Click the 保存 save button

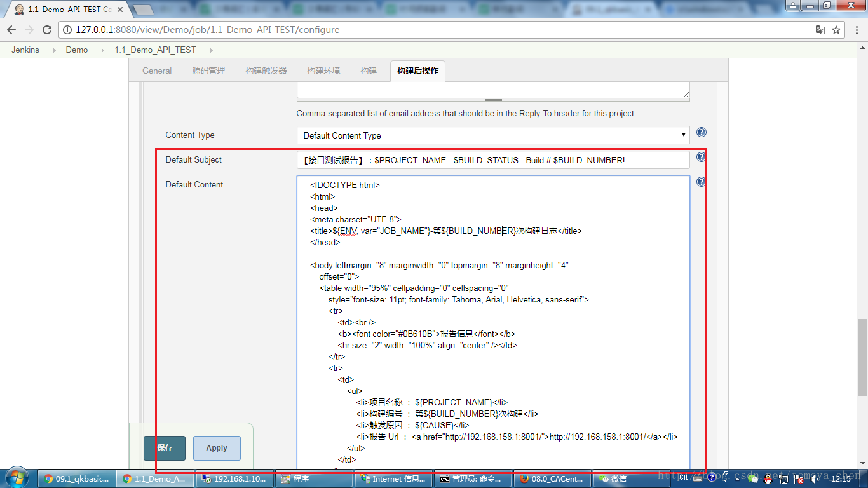pos(165,448)
